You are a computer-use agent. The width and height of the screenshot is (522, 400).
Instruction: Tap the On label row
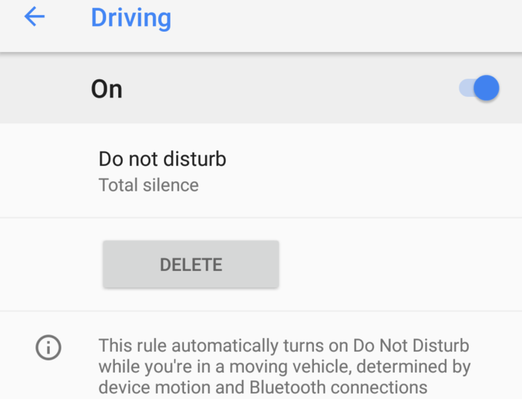click(261, 88)
